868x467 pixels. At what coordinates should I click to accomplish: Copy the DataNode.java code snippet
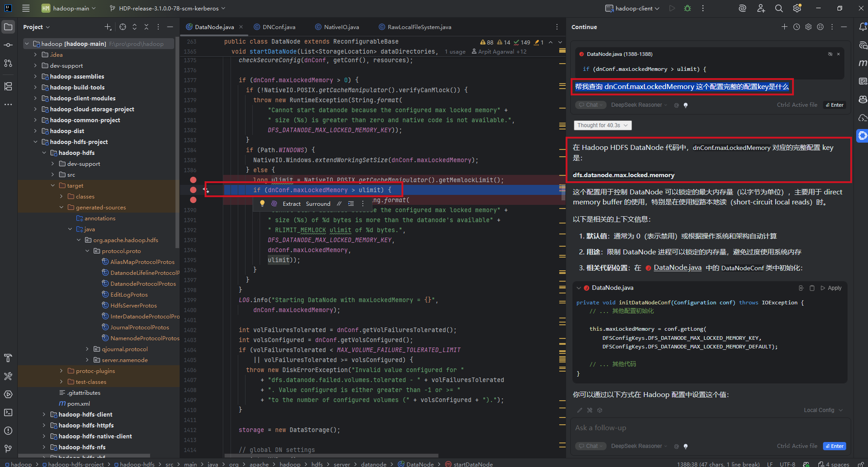pos(812,288)
